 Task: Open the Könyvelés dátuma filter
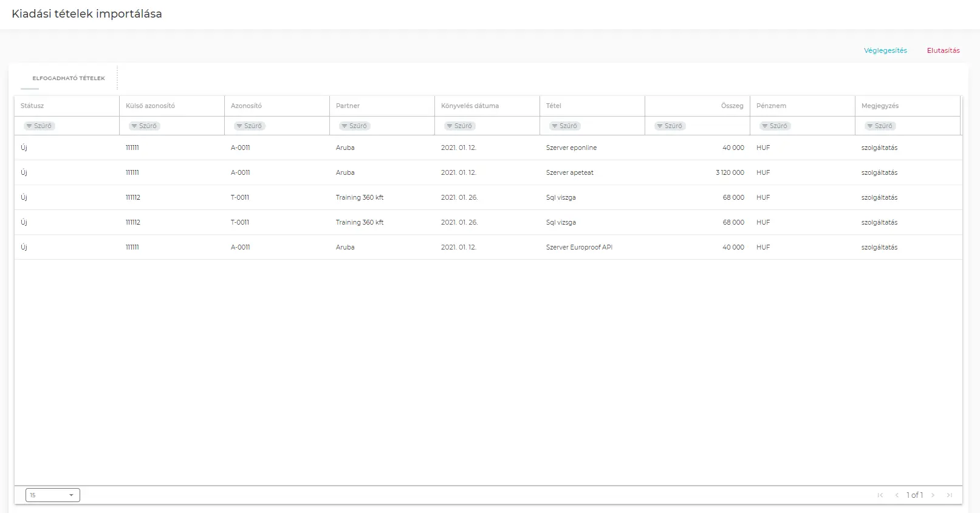(460, 126)
